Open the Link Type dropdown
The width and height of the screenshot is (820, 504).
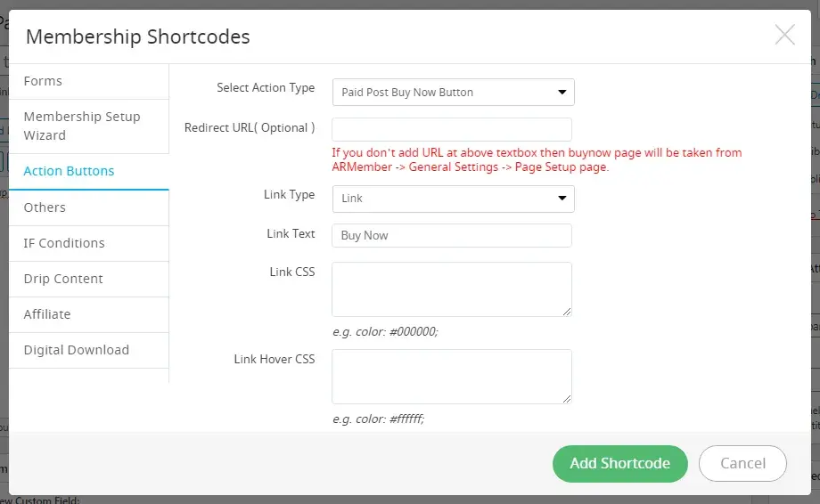(453, 198)
